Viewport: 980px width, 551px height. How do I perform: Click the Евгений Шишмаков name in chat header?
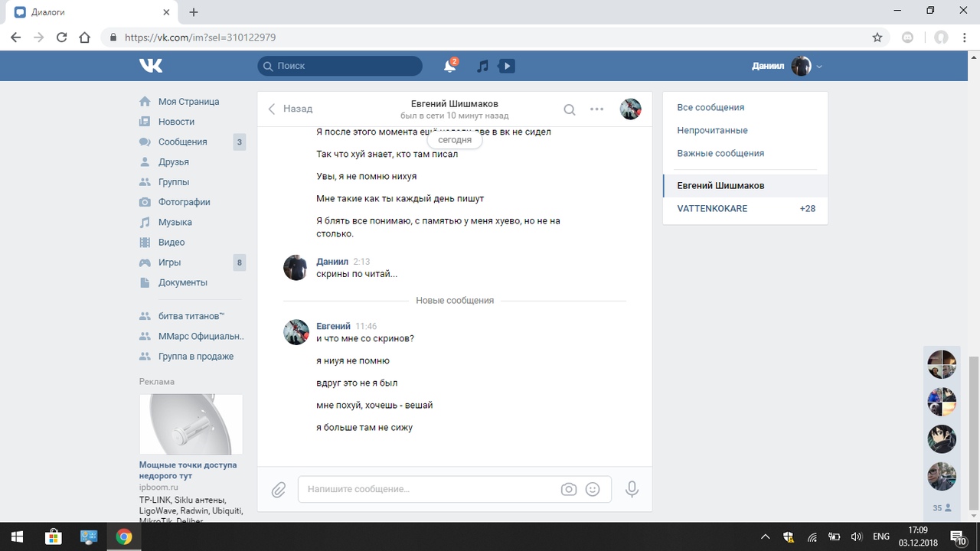pos(454,104)
